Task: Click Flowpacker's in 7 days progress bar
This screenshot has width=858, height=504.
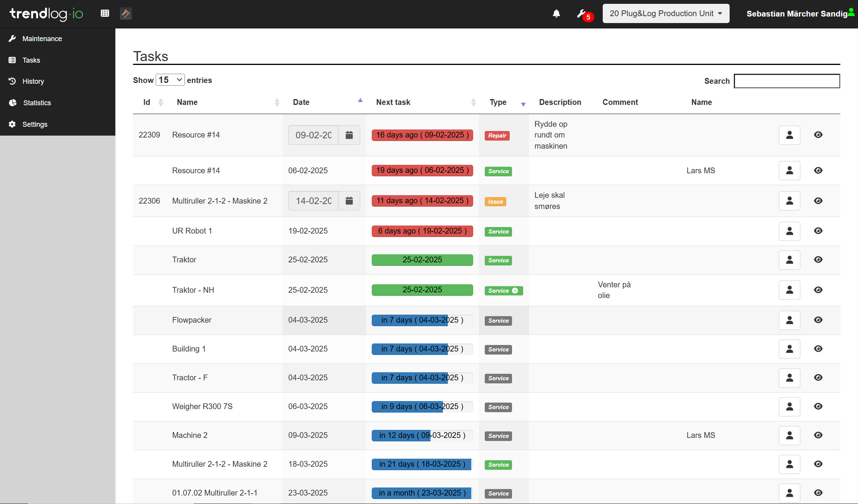Action: 422,320
